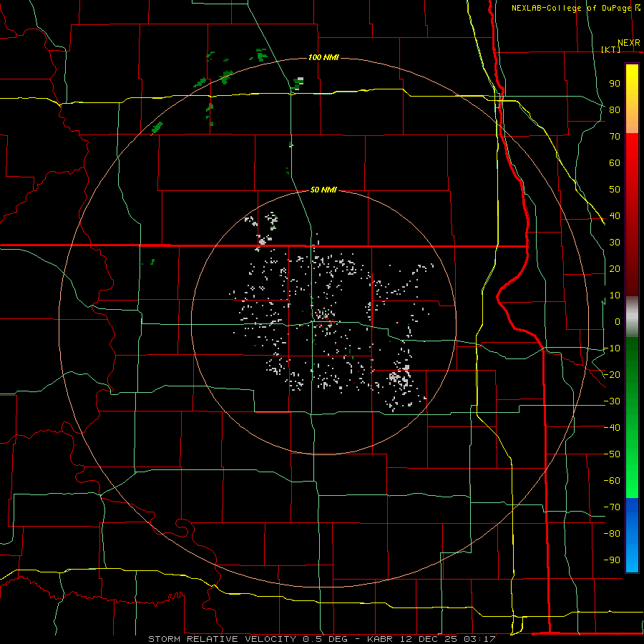
Task: Click the 50 value on the velocity scale
Action: (x=615, y=190)
